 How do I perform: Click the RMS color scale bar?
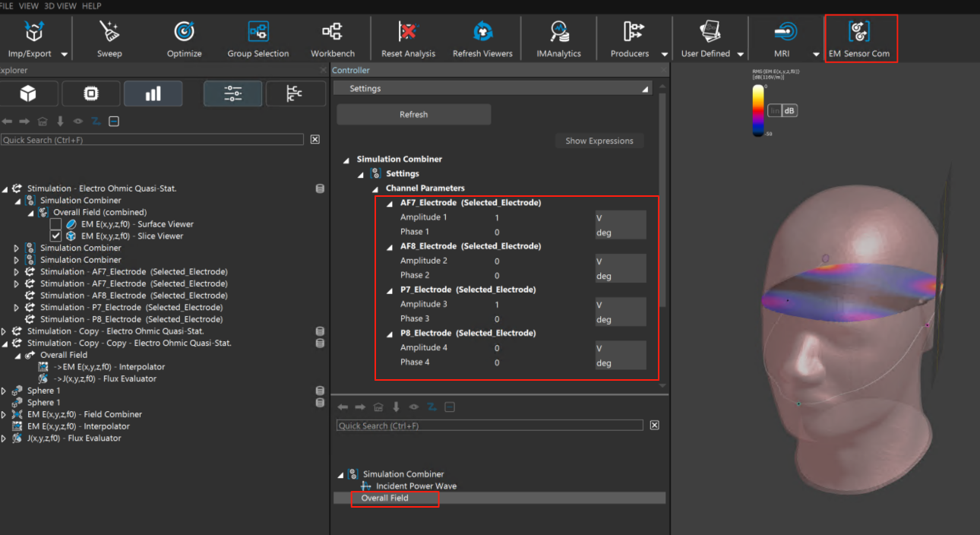coord(758,111)
